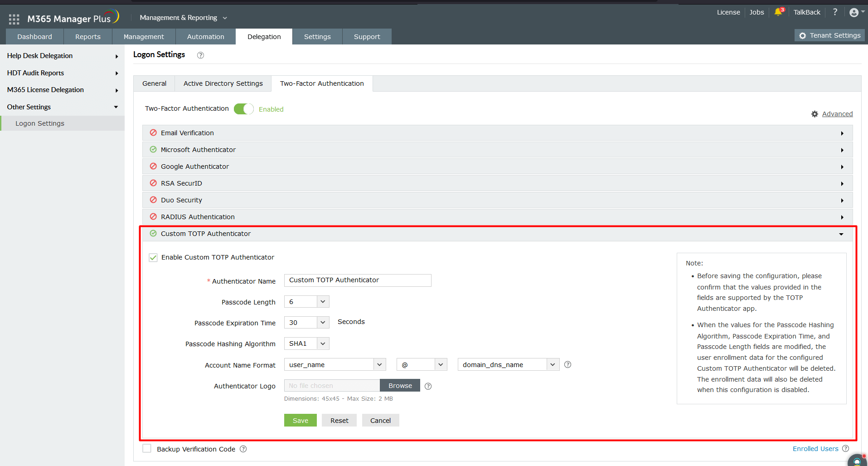
Task: Check Backup Verification Code box
Action: tap(147, 448)
